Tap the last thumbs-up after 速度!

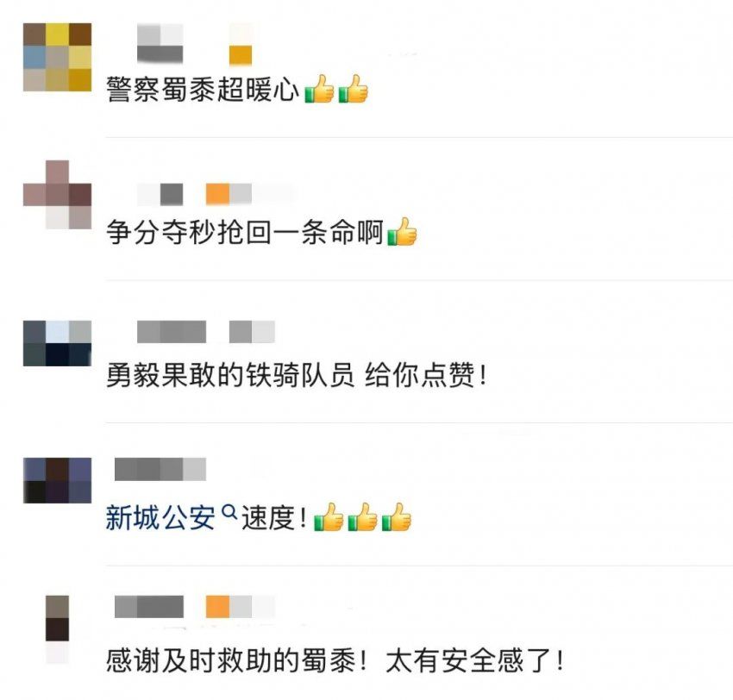(397, 517)
